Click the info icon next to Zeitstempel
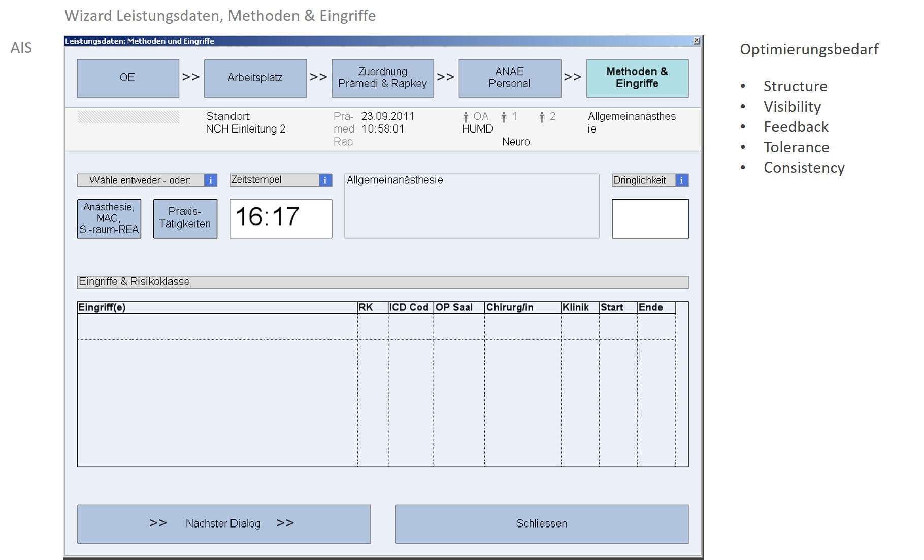 [x=325, y=180]
